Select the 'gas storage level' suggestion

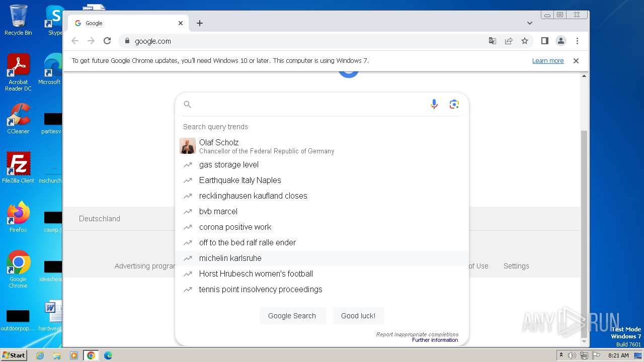pos(322,164)
